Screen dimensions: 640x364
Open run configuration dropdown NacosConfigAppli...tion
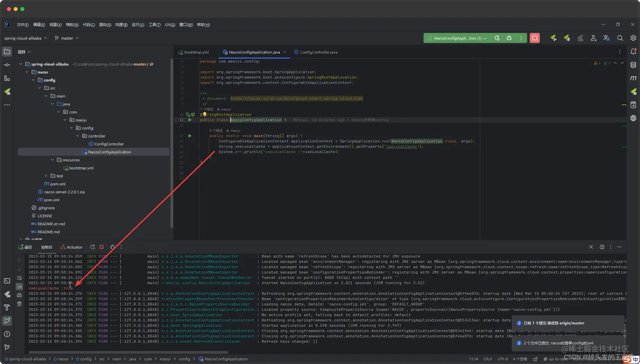click(457, 38)
